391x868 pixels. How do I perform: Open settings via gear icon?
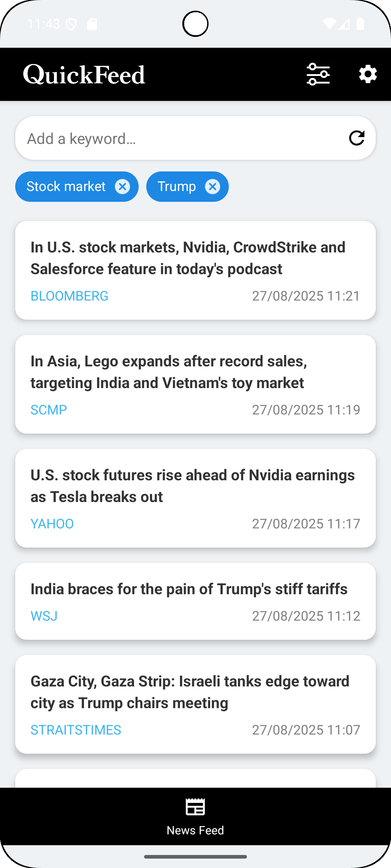[x=368, y=75]
